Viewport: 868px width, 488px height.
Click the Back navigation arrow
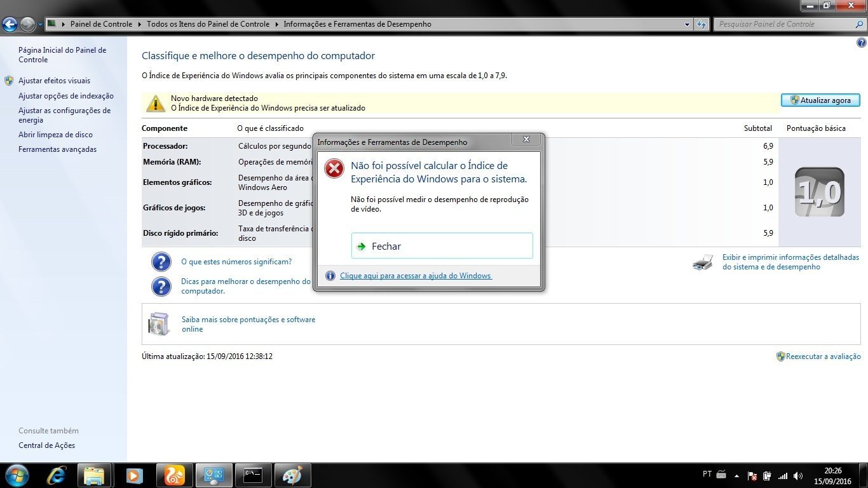pos(10,24)
